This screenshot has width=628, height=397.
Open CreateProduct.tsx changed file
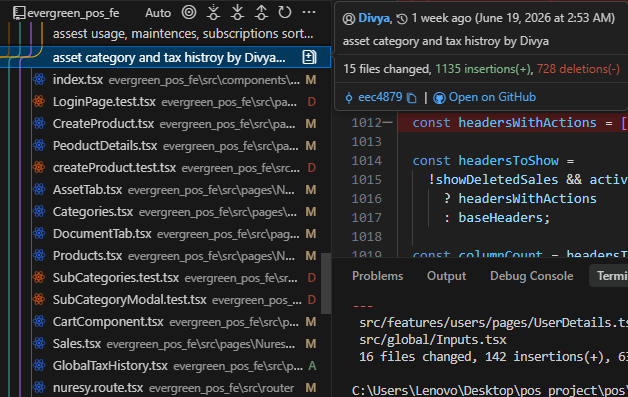176,124
